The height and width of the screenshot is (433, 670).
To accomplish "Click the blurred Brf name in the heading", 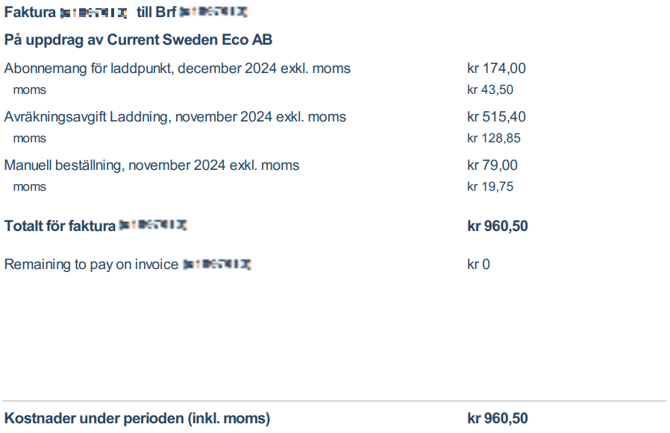I will tap(213, 13).
